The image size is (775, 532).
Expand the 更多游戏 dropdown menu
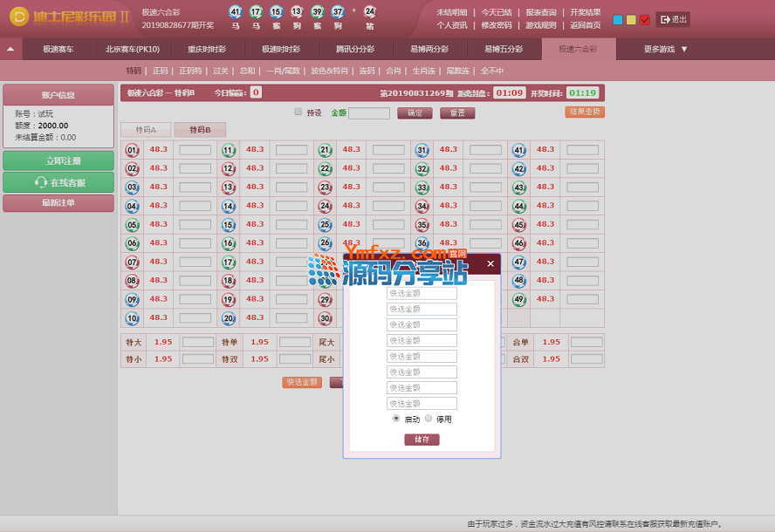[x=666, y=50]
